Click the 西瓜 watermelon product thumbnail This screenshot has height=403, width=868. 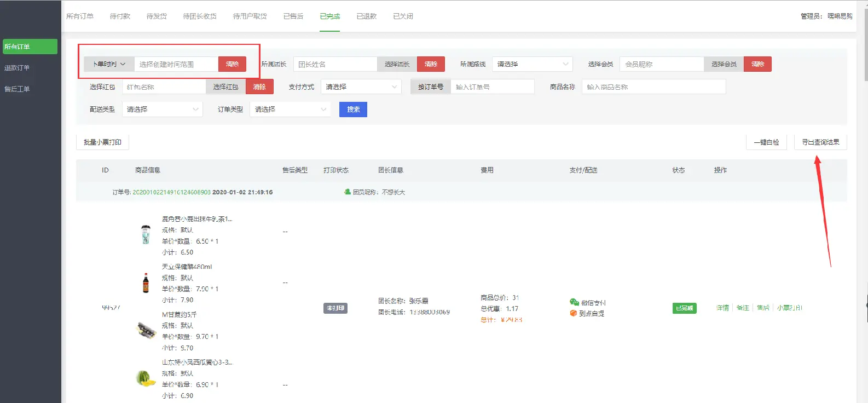pyautogui.click(x=146, y=378)
